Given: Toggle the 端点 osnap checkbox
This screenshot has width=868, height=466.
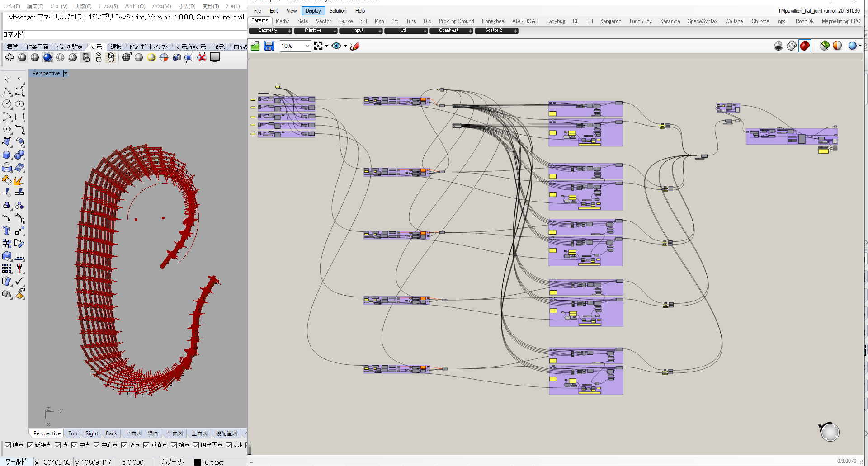Looking at the screenshot, I should (8, 445).
